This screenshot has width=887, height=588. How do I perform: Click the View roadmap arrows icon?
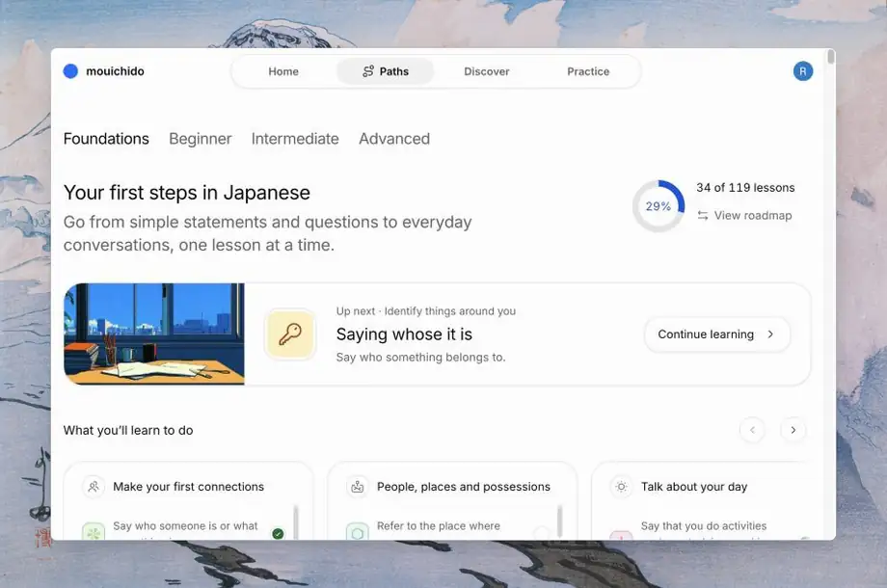[x=703, y=215]
